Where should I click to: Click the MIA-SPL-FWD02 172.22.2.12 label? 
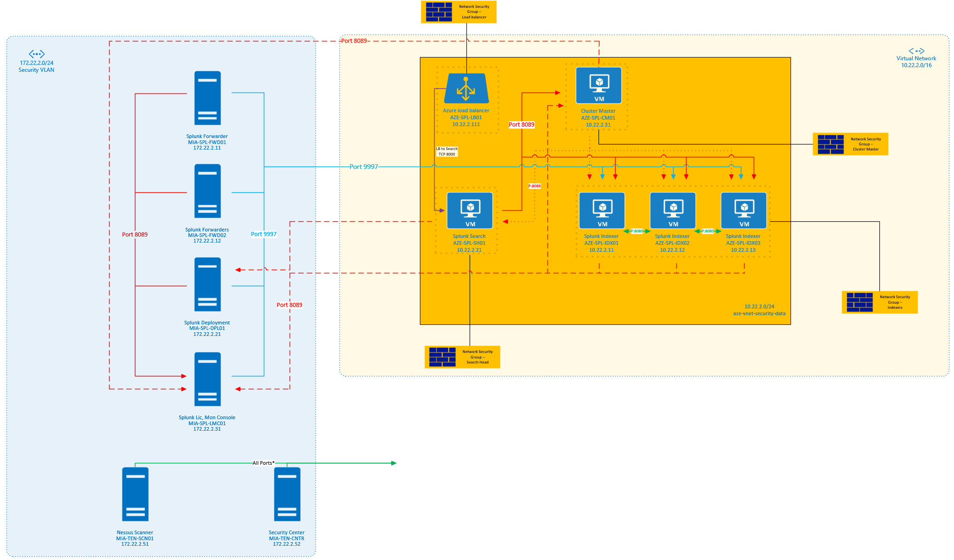[x=207, y=238]
